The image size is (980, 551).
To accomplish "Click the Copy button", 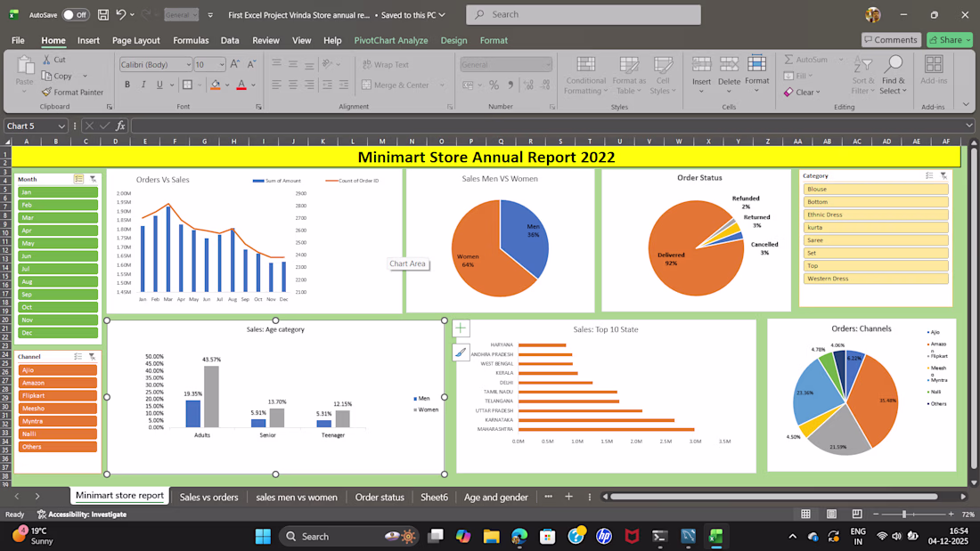I will (x=57, y=76).
